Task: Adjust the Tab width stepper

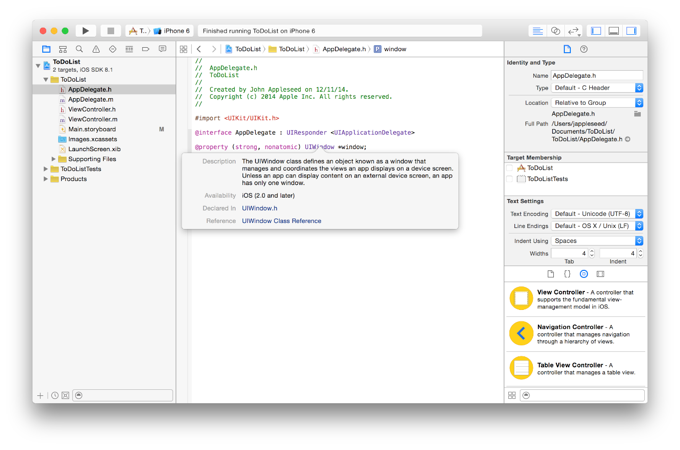Action: coord(592,253)
